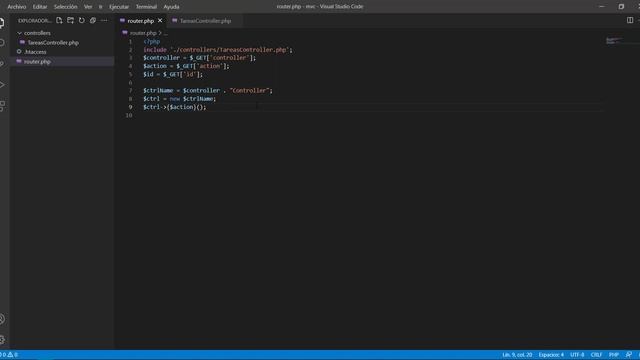The image size is (640, 360).
Task: Click the Ln 9, col 20 position indicator
Action: (517, 355)
